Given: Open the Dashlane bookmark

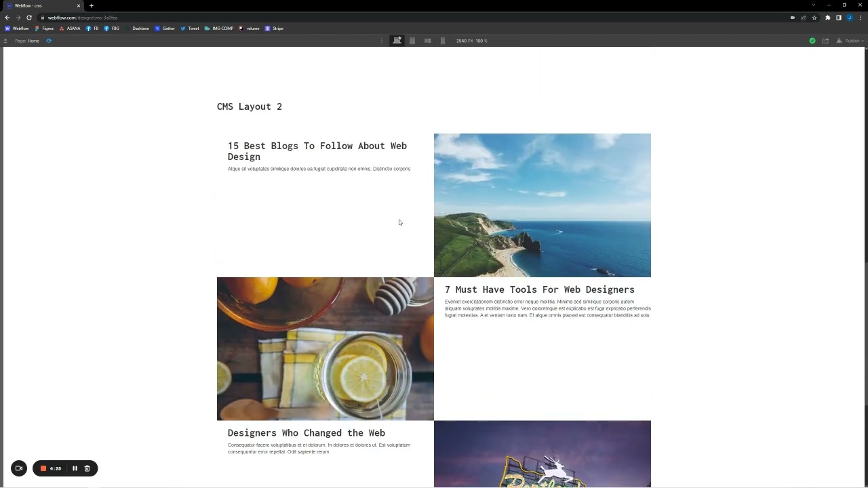Looking at the screenshot, I should pyautogui.click(x=137, y=28).
